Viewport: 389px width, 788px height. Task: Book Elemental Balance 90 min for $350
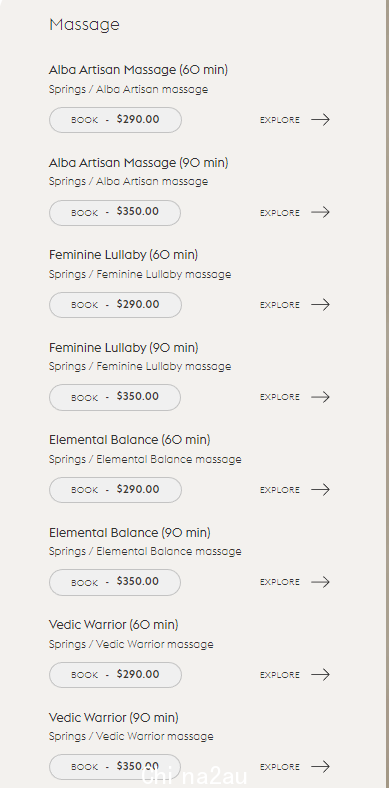click(115, 582)
